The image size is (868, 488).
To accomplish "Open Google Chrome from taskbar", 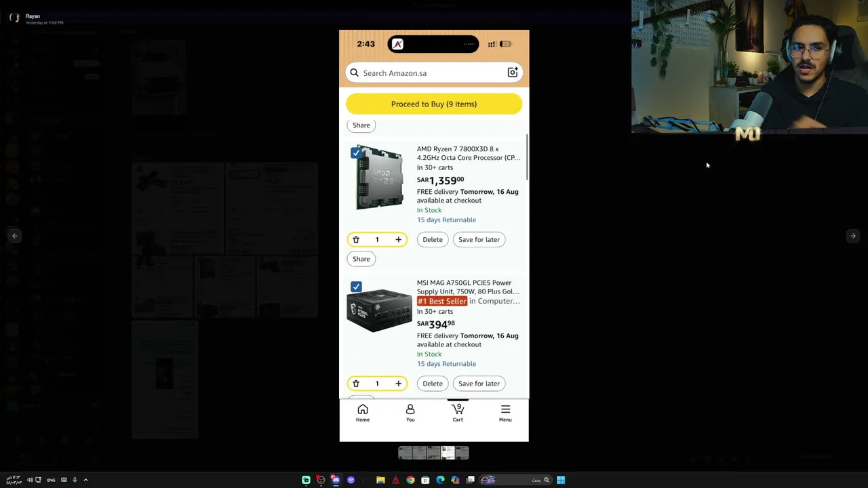I will 410,480.
